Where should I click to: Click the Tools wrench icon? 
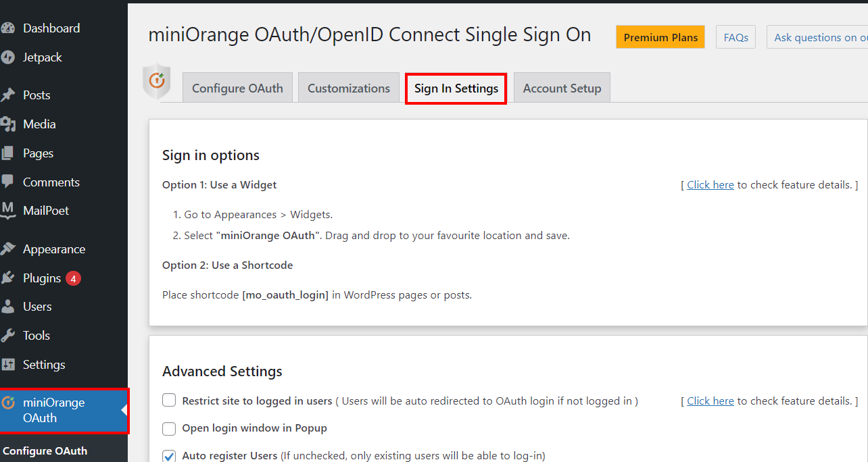7,336
